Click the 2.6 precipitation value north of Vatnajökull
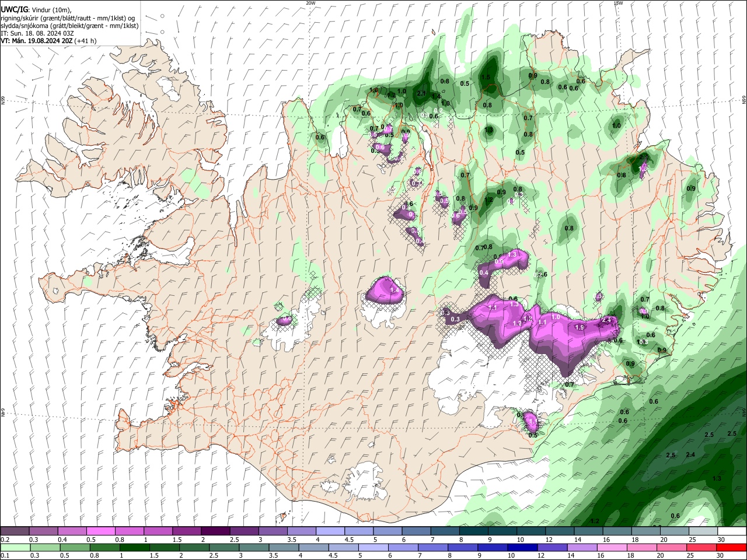This screenshot has height=560, width=747. click(542, 275)
